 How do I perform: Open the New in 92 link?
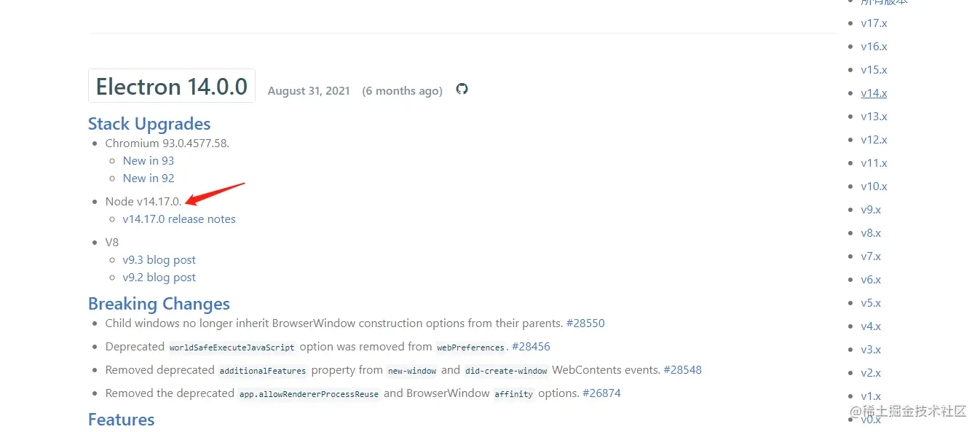[x=149, y=178]
